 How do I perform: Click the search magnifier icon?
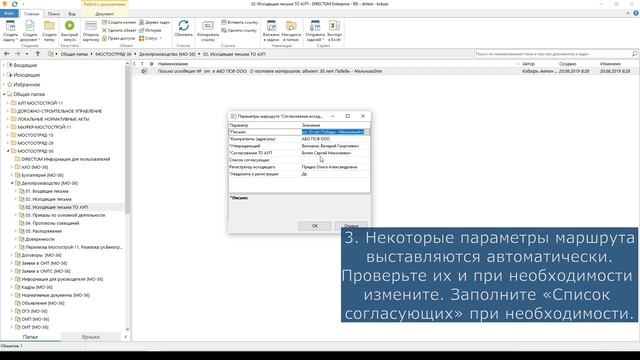tap(634, 53)
